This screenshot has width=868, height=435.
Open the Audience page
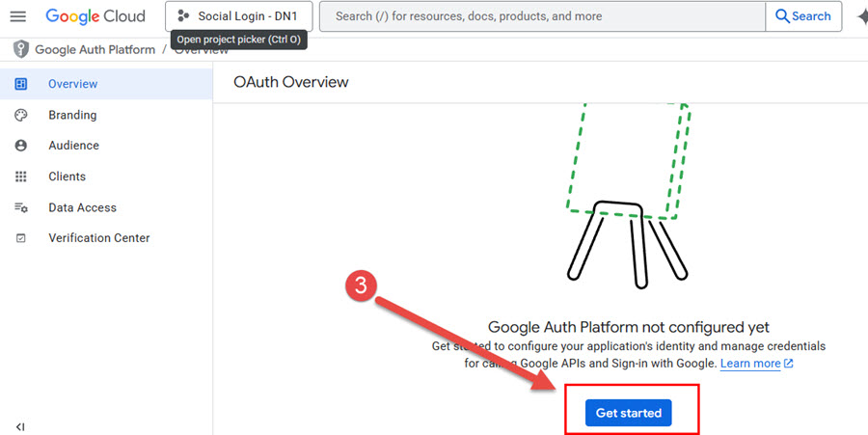click(73, 146)
